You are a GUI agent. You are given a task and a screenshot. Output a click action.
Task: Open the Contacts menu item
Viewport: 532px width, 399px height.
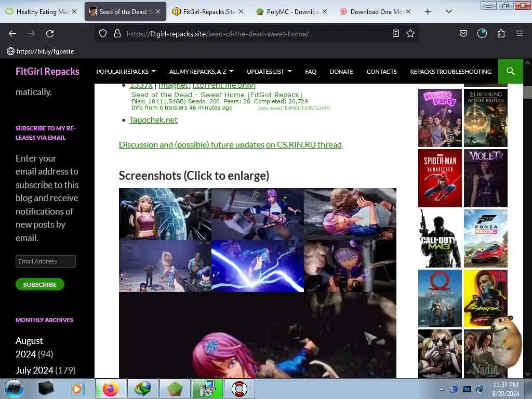[x=381, y=72]
